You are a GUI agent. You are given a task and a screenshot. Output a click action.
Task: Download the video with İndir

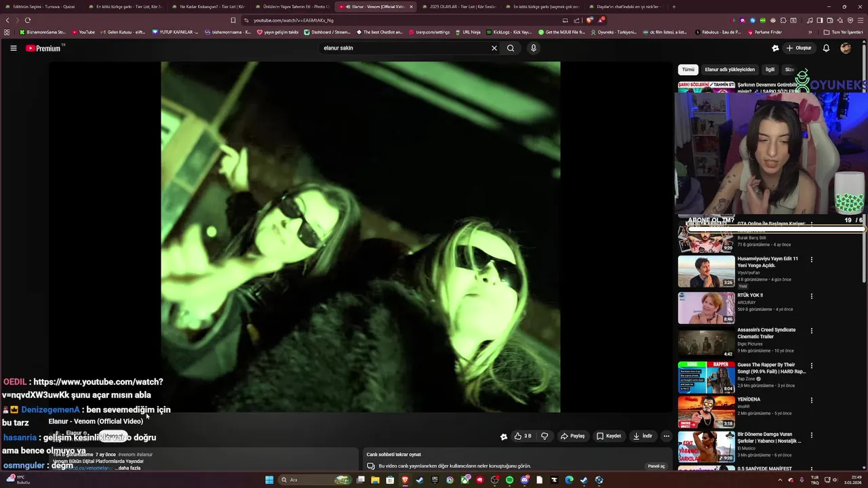[643, 436]
